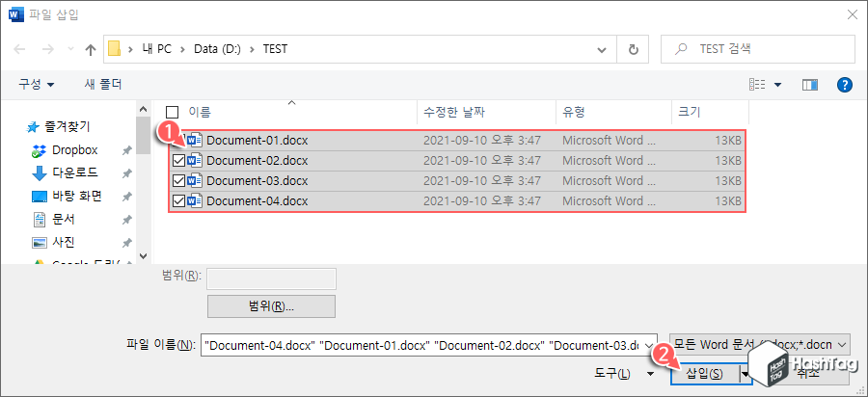The image size is (868, 397).
Task: Click the Document-01.docx Word file icon
Action: 195,141
